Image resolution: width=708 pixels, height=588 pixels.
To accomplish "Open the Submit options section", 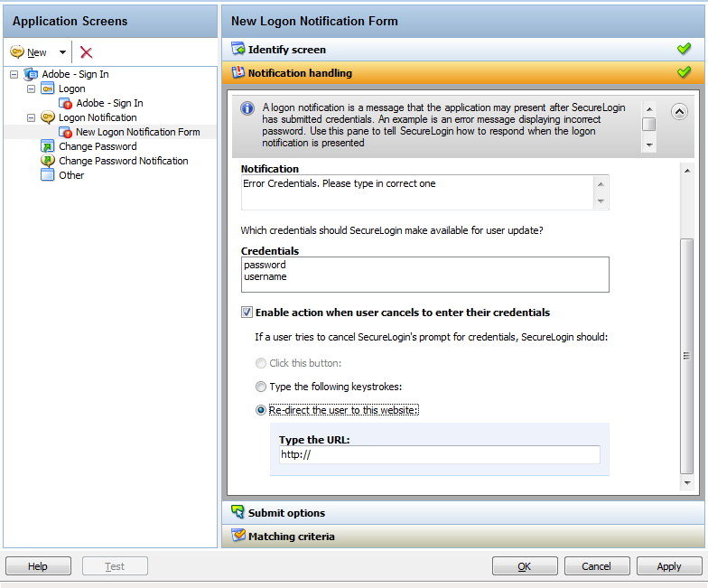I will click(x=462, y=513).
